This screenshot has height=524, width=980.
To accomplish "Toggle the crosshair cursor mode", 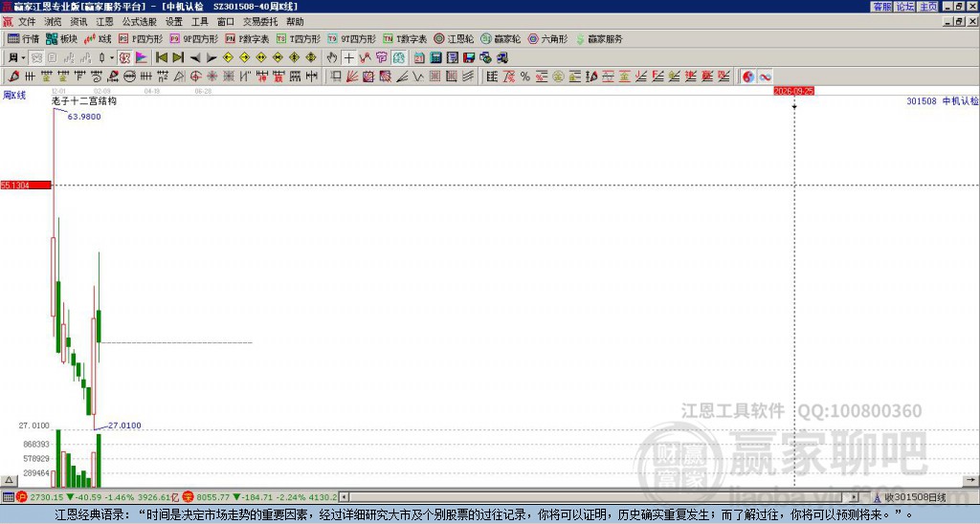I will [348, 58].
